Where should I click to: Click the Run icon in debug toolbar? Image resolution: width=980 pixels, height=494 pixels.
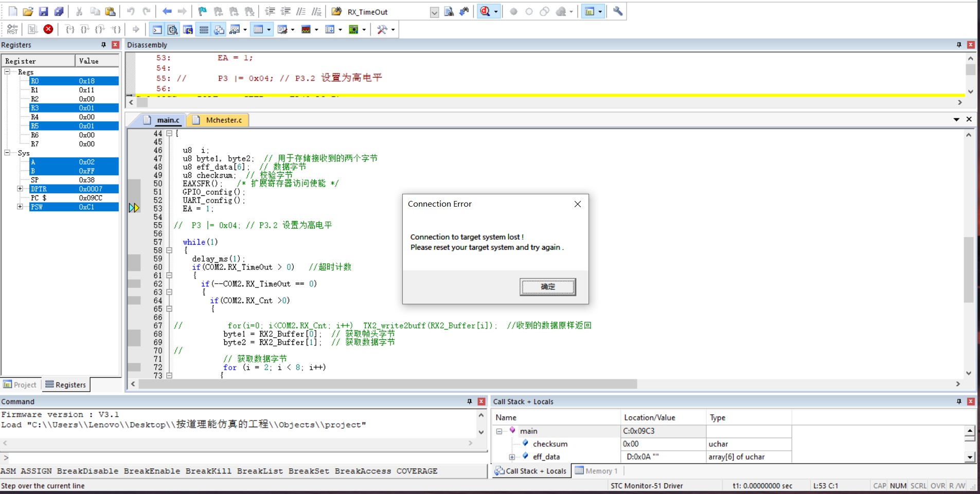(x=33, y=29)
